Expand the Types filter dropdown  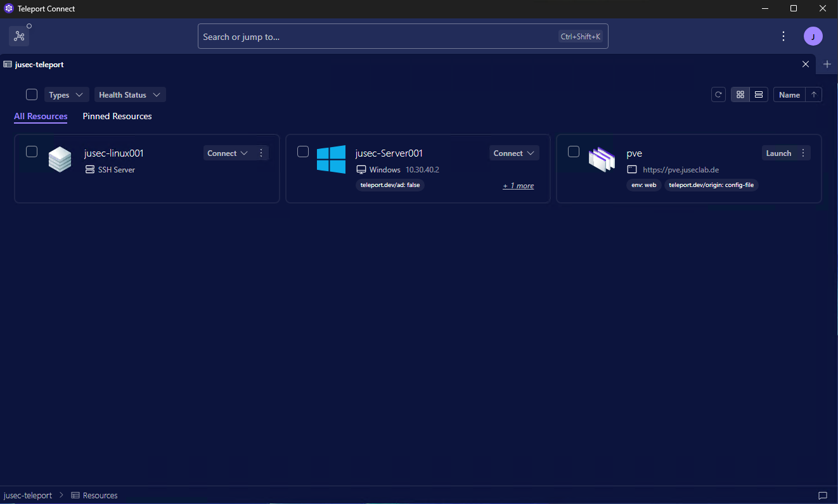[67, 95]
